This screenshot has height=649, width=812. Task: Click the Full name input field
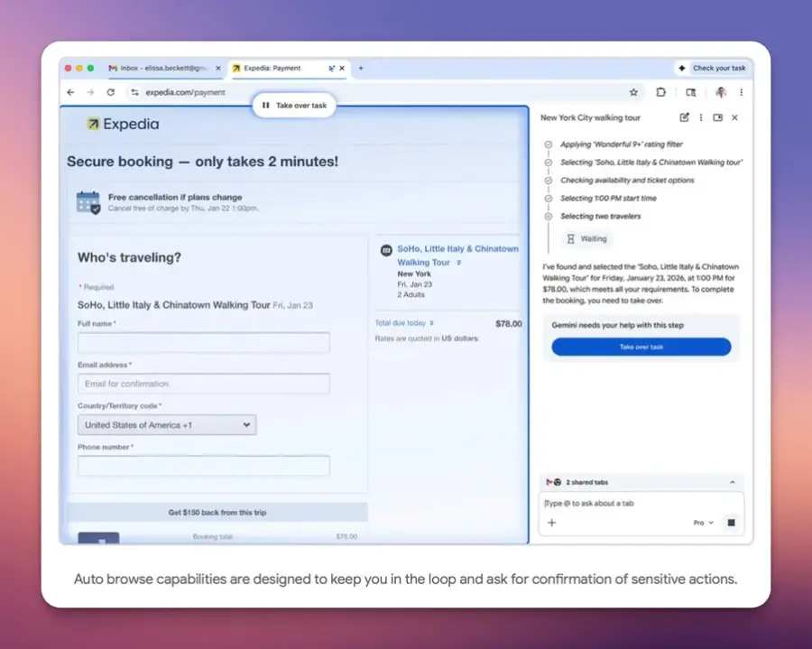[204, 342]
